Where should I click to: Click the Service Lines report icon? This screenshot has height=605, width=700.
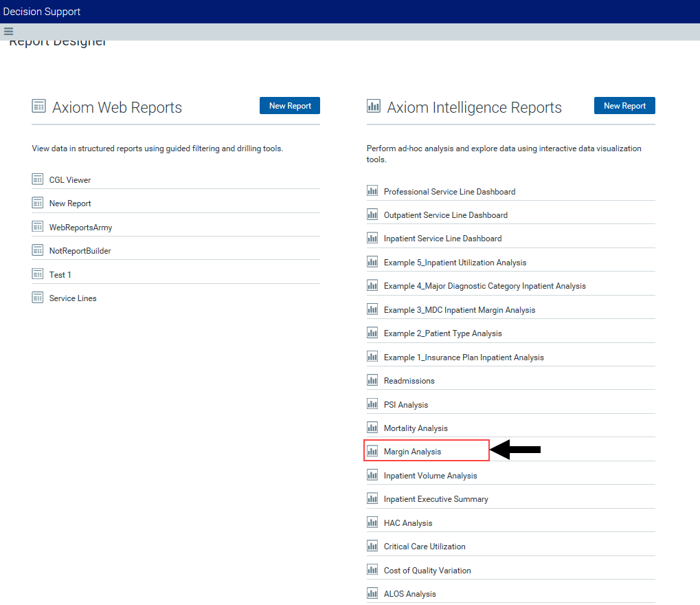[x=38, y=298]
